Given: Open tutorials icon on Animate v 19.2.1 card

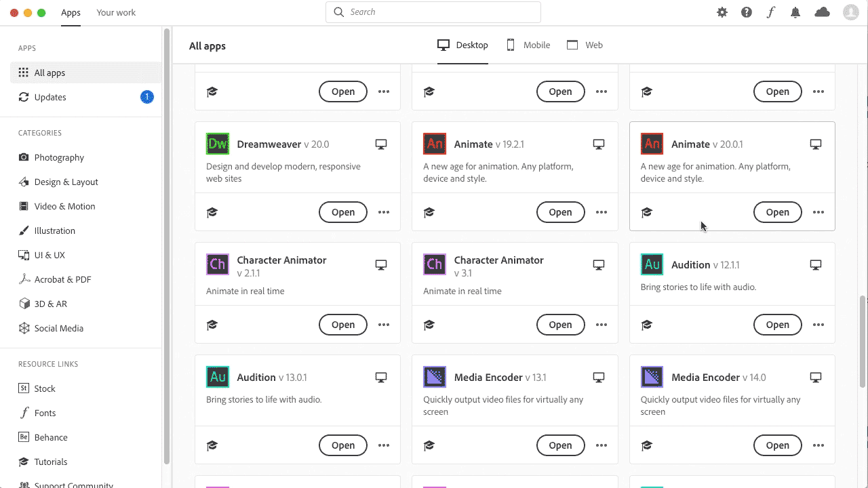Looking at the screenshot, I should (x=429, y=212).
